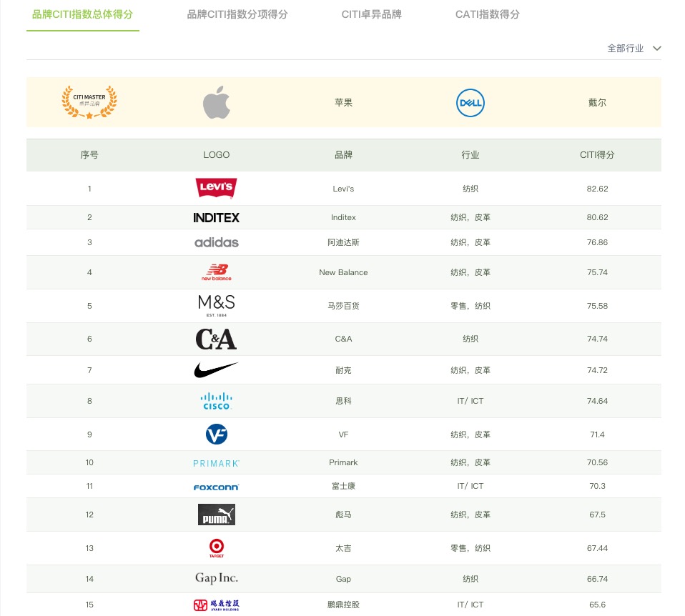Click the score 82.62
This screenshot has height=616, width=685.
tap(597, 189)
